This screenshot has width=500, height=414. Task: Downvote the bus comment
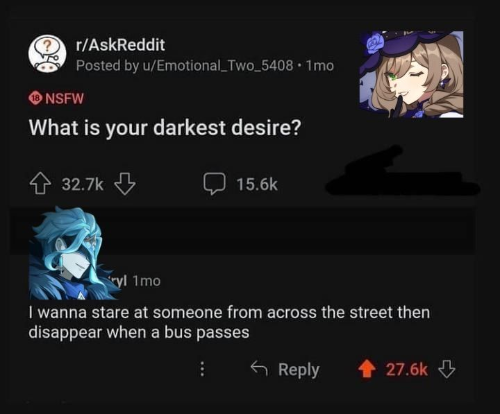[446, 369]
